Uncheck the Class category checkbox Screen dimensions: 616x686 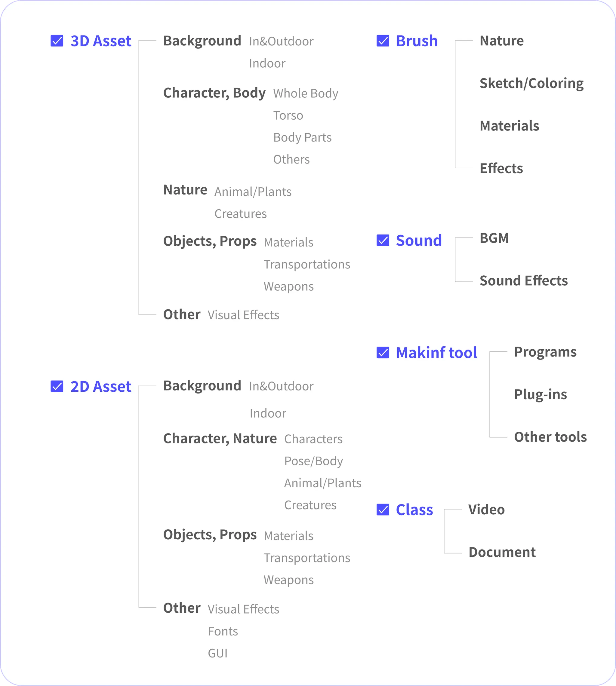383,510
